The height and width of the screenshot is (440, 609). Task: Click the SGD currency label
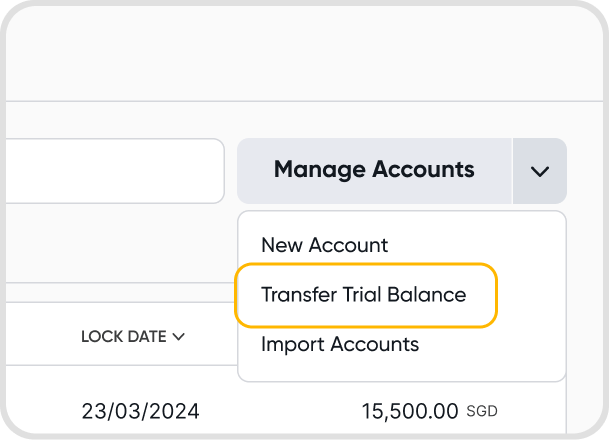coord(482,412)
